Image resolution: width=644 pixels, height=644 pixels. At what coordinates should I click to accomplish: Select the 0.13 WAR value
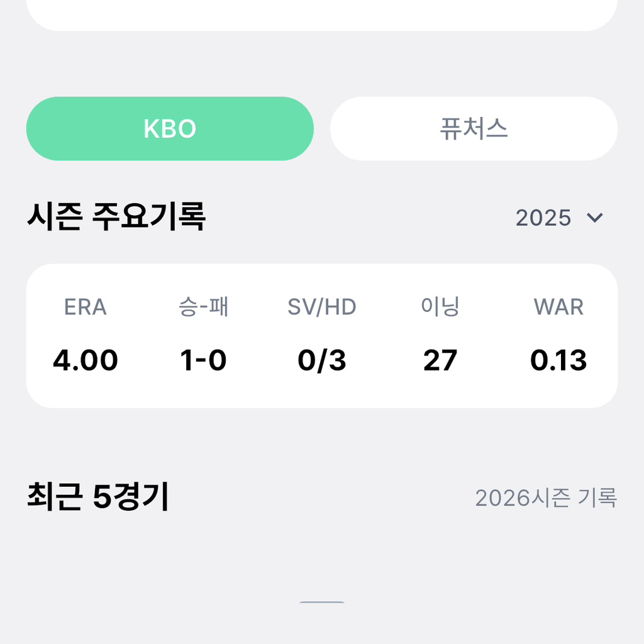tap(558, 360)
